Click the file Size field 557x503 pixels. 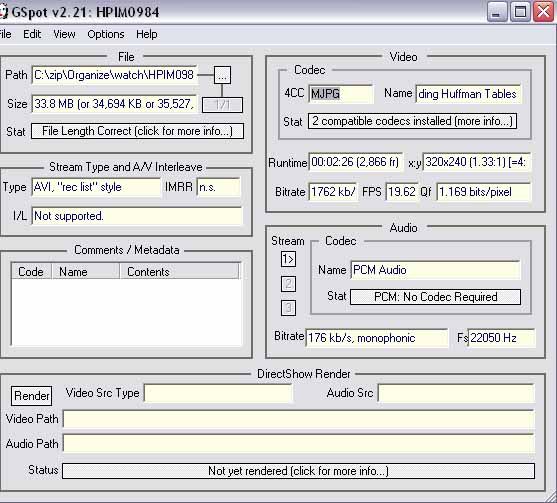(x=114, y=104)
